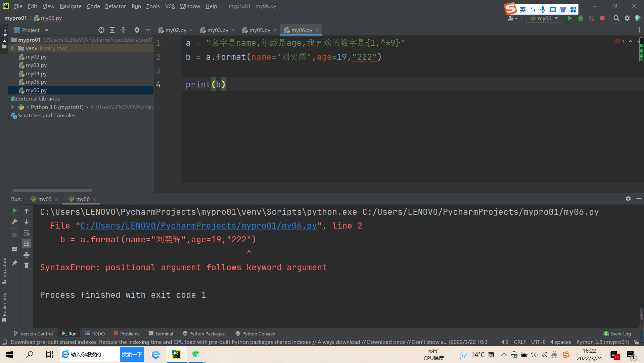Open the Bookmarks side tool tab
This screenshot has height=363, width=644.
(4, 308)
